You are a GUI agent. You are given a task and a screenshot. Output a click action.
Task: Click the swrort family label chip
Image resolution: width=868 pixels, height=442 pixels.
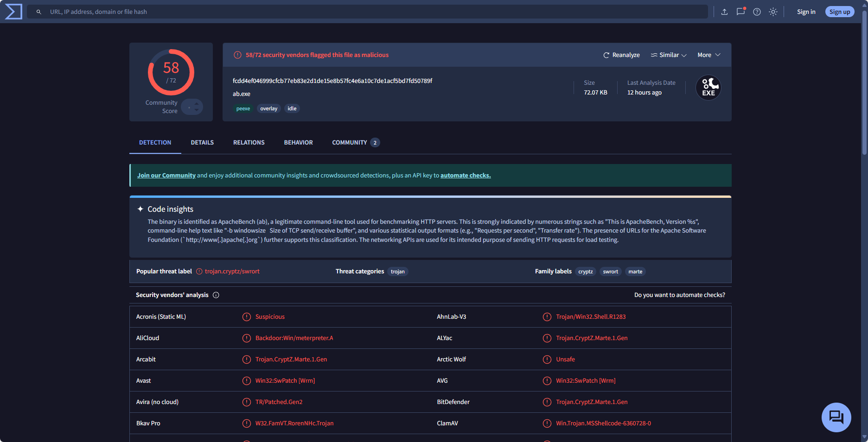(x=611, y=272)
